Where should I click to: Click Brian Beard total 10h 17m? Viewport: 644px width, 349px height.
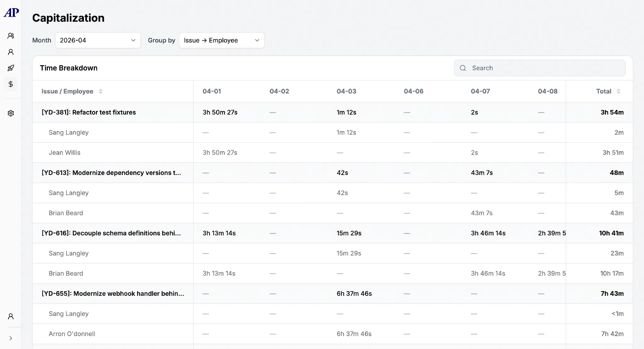pyautogui.click(x=612, y=273)
